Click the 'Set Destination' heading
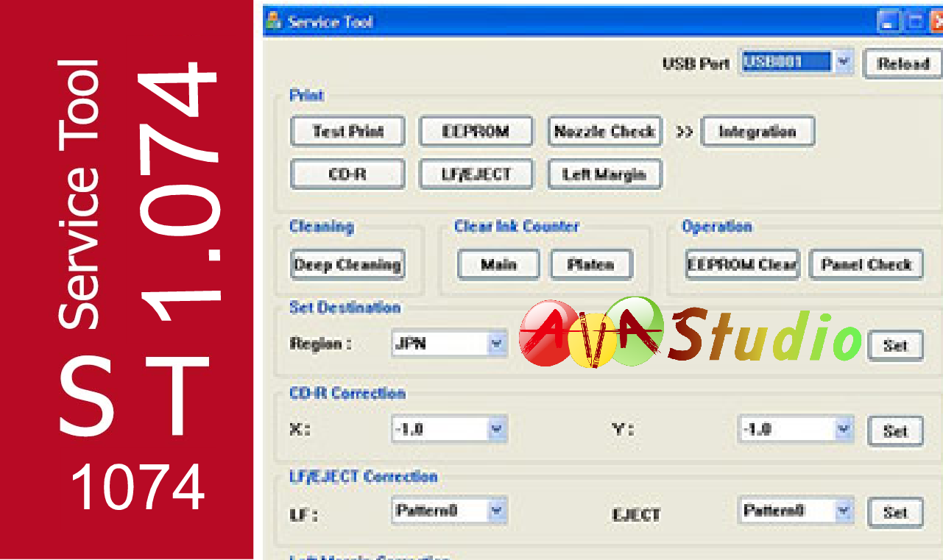Image resolution: width=943 pixels, height=560 pixels. pos(345,308)
